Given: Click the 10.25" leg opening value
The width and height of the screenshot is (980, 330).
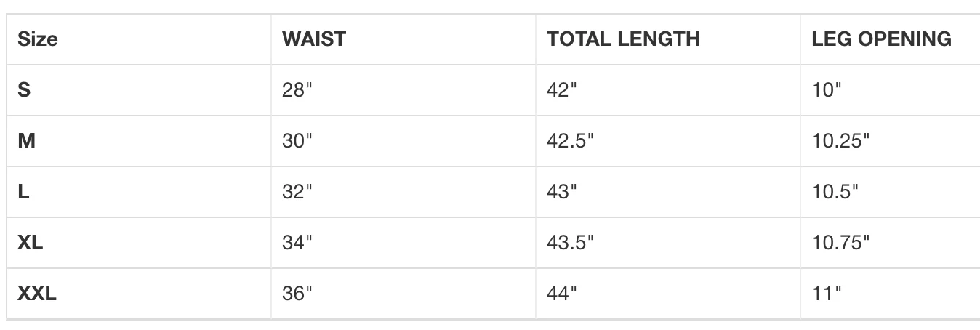Looking at the screenshot, I should [840, 141].
